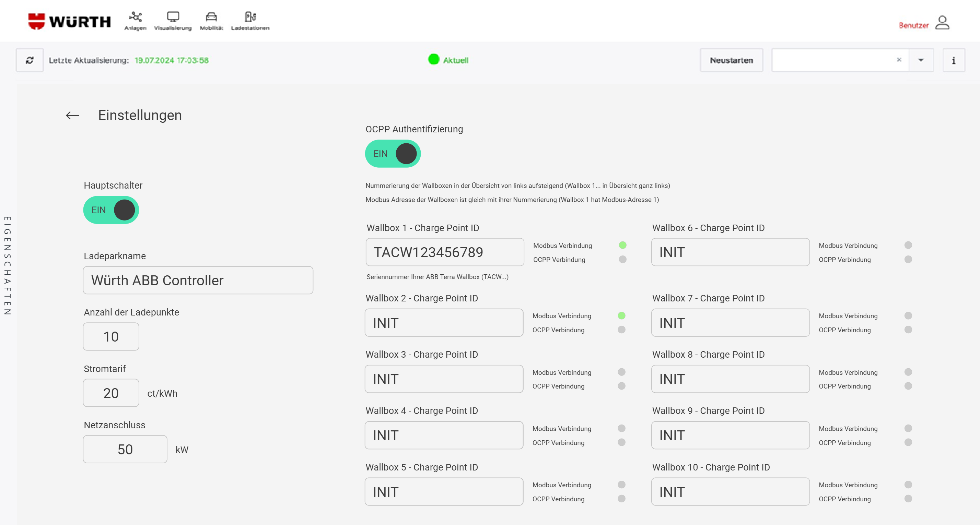
Task: Click the Benutzer profile icon
Action: pos(942,23)
